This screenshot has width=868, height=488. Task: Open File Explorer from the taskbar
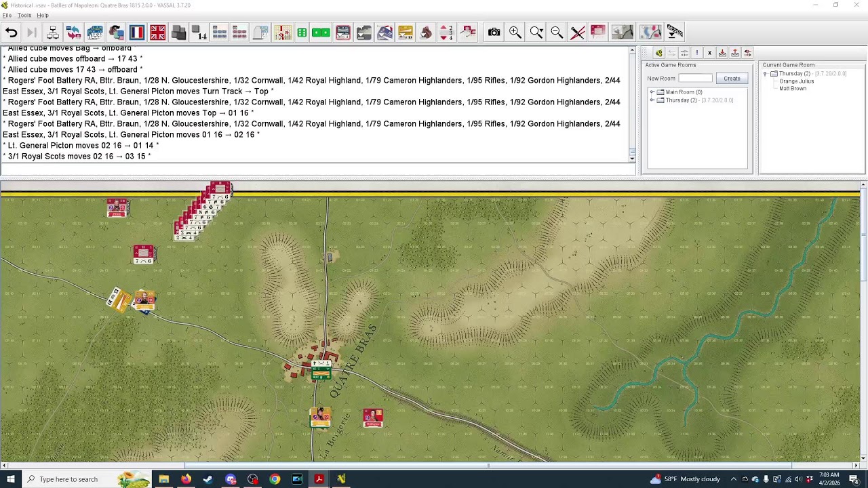tap(163, 479)
